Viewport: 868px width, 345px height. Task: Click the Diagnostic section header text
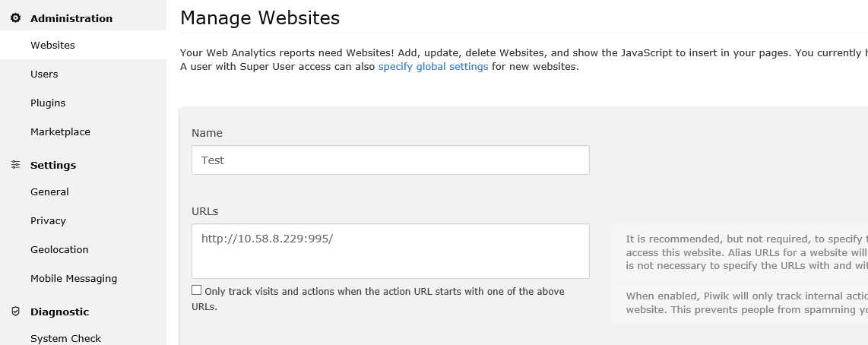click(x=59, y=312)
